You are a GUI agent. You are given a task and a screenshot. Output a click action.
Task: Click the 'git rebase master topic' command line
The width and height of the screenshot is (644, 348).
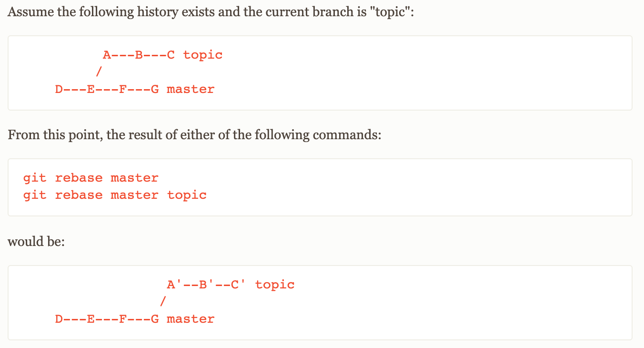pos(115,195)
